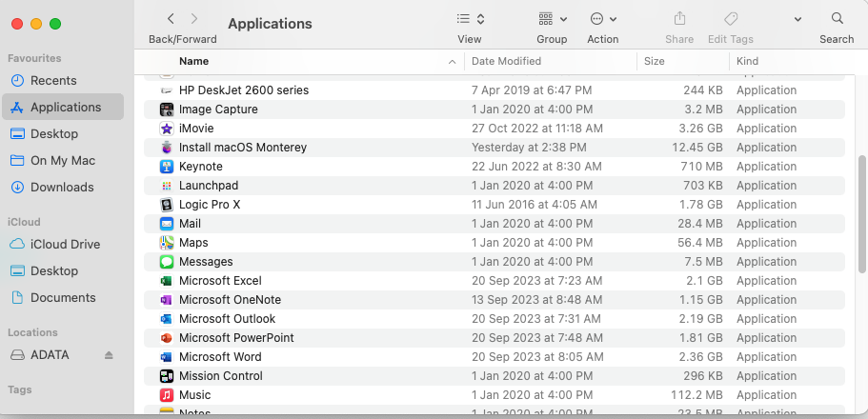
Task: Click the Search magnifier icon
Action: click(837, 19)
